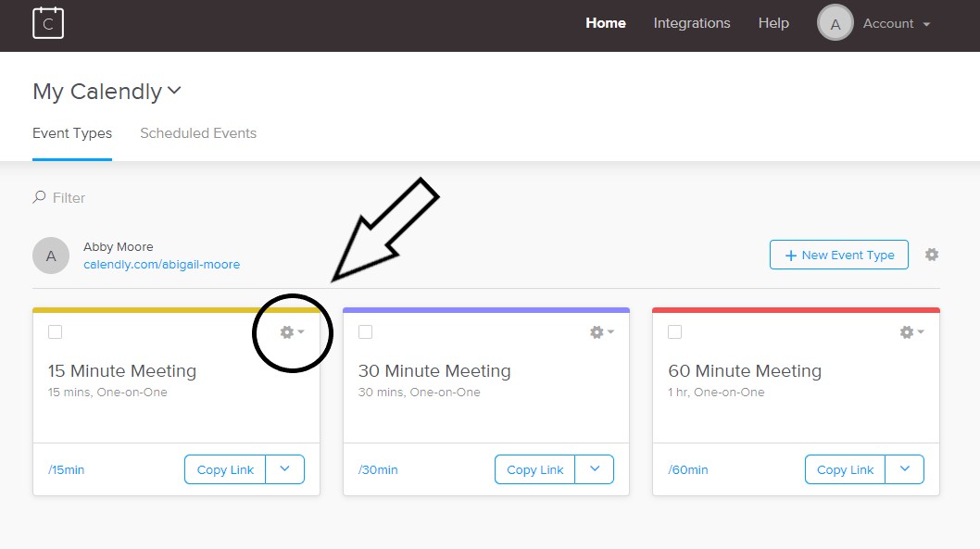980x549 pixels.
Task: Open calendly.com/abigail-moore link
Action: click(x=161, y=264)
